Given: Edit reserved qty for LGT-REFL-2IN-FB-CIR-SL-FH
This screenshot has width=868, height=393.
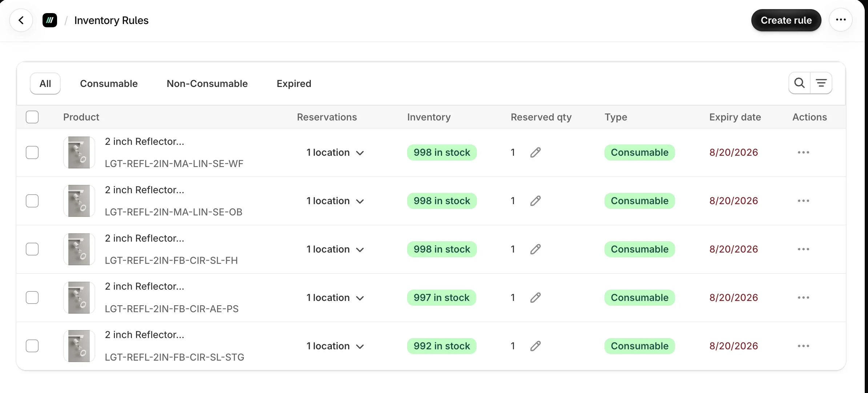Looking at the screenshot, I should 535,249.
